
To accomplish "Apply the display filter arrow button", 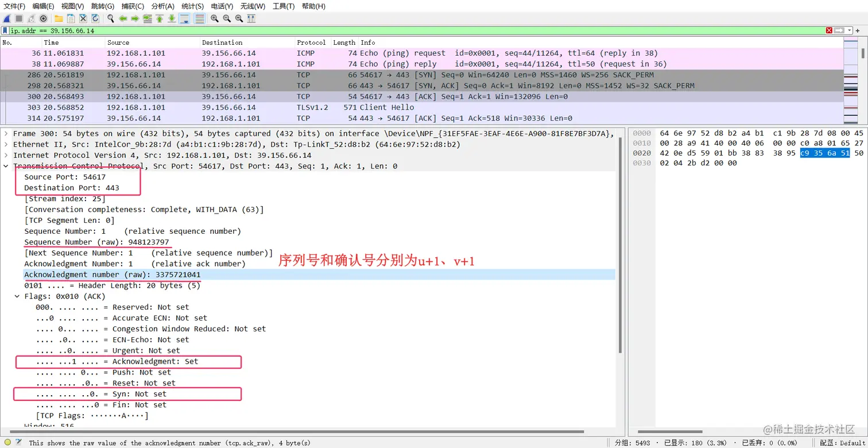I will tap(839, 30).
